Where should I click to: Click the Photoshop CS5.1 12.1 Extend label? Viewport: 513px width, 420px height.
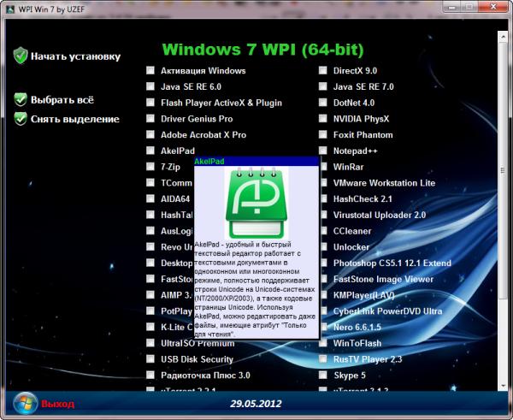[x=392, y=263]
